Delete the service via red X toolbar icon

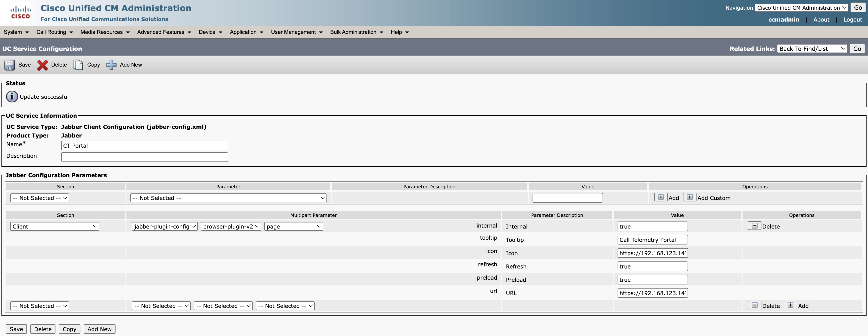click(x=42, y=65)
